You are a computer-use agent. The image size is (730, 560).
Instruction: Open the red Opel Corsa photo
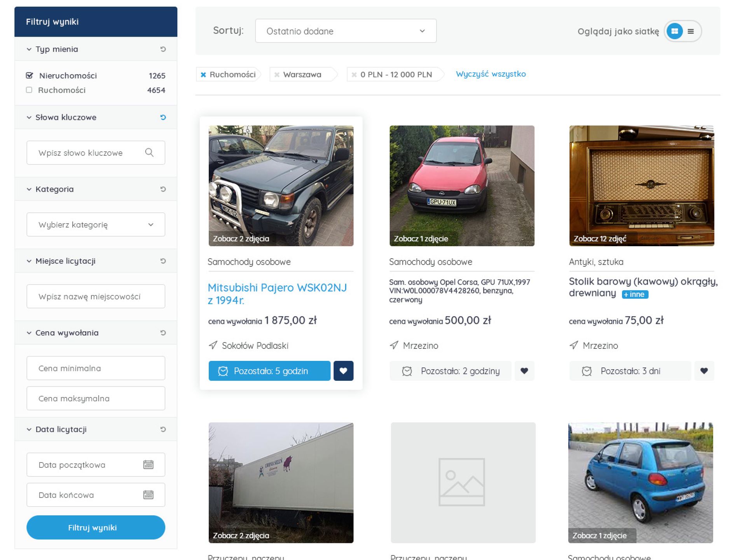point(462,186)
